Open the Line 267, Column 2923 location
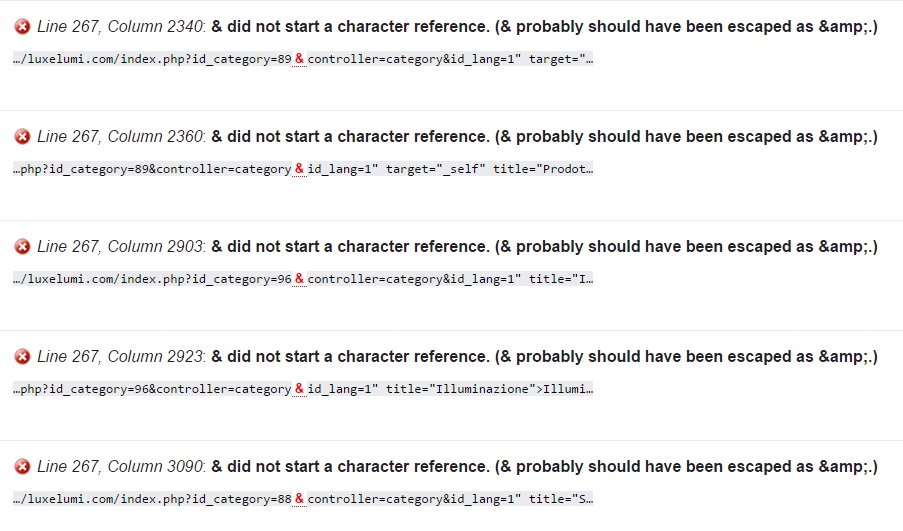This screenshot has height=531, width=903. click(120, 356)
